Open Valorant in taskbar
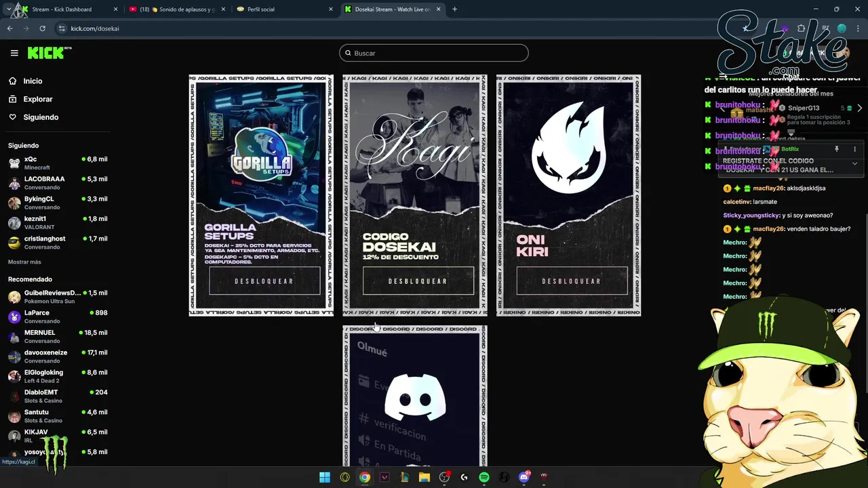This screenshot has width=868, height=488. 384,477
